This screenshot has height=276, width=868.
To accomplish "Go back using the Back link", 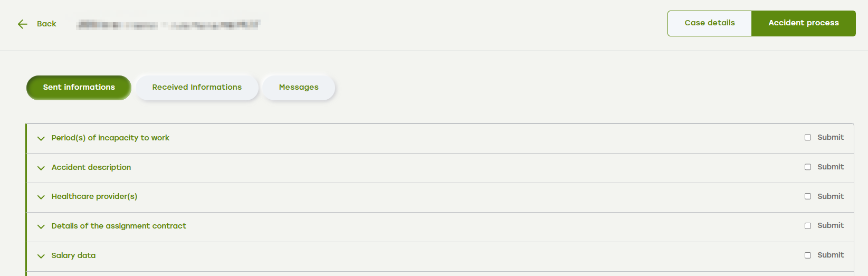I will [x=46, y=24].
